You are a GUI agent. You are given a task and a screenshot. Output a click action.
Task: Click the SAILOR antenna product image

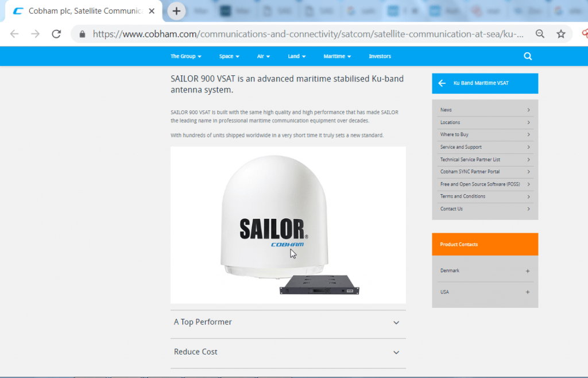coord(288,225)
